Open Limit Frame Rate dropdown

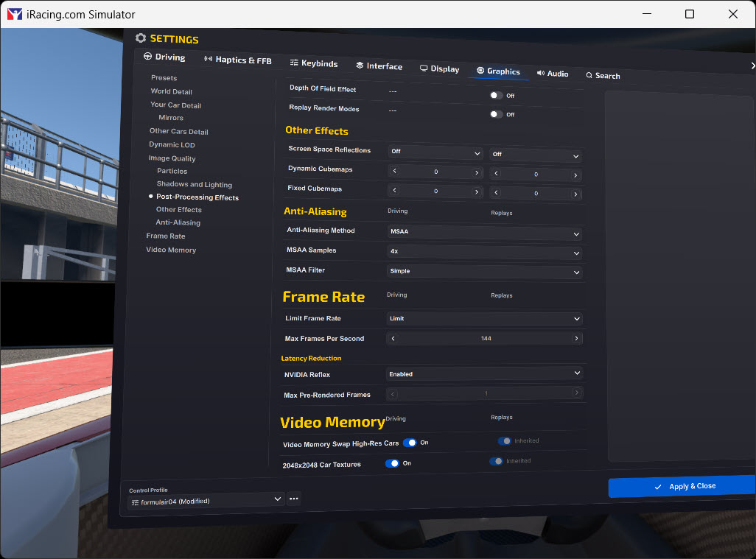click(484, 318)
